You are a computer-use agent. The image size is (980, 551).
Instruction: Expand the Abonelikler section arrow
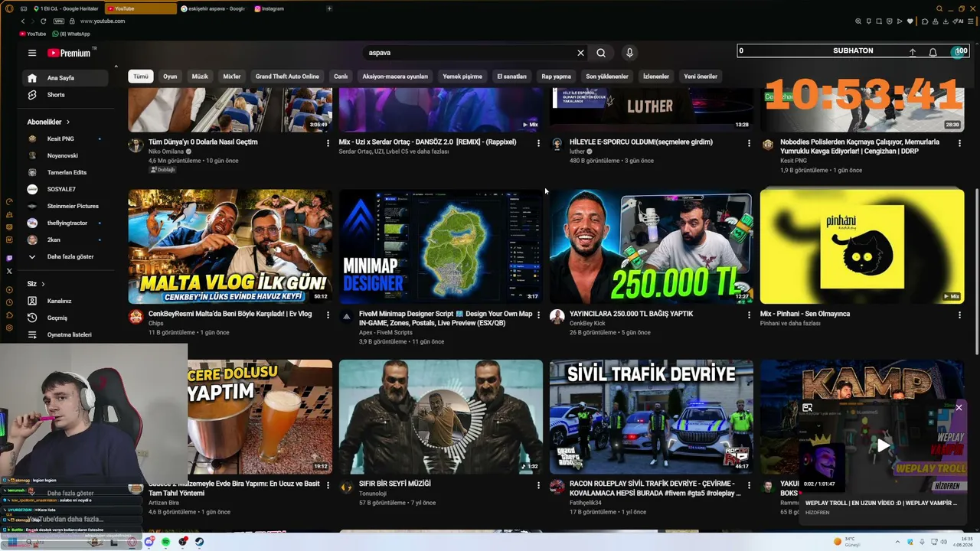[67, 122]
